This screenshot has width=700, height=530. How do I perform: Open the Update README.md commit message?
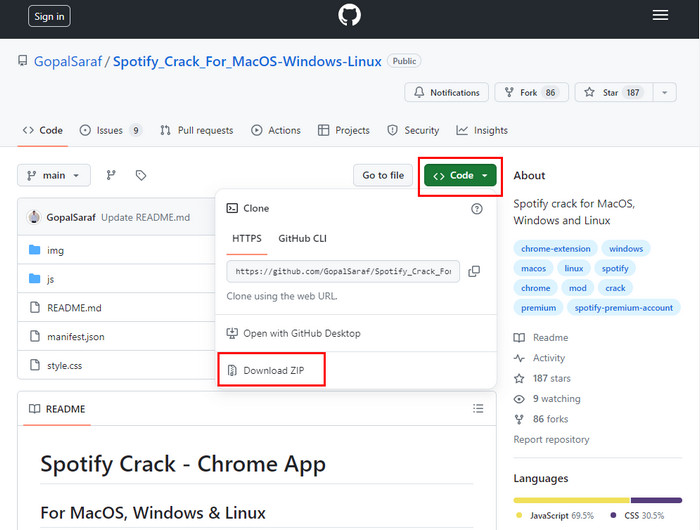point(146,217)
